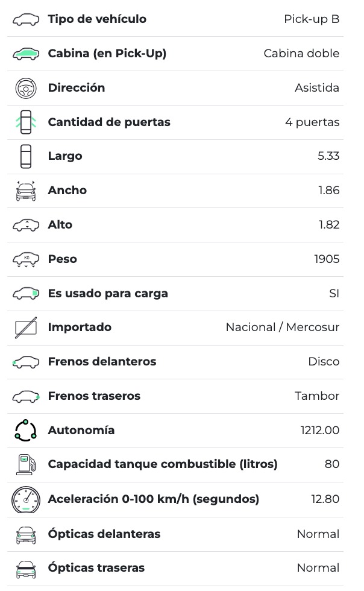Screen dimensions: 364x591
Task: Click the doors icon beside Cantidad de puertas
Action: pos(26,122)
